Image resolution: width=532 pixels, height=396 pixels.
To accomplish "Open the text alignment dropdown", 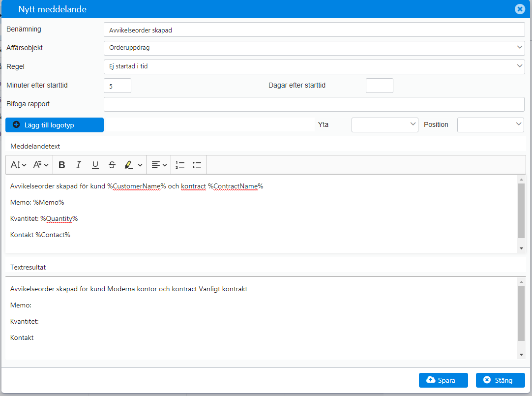I will pos(159,165).
